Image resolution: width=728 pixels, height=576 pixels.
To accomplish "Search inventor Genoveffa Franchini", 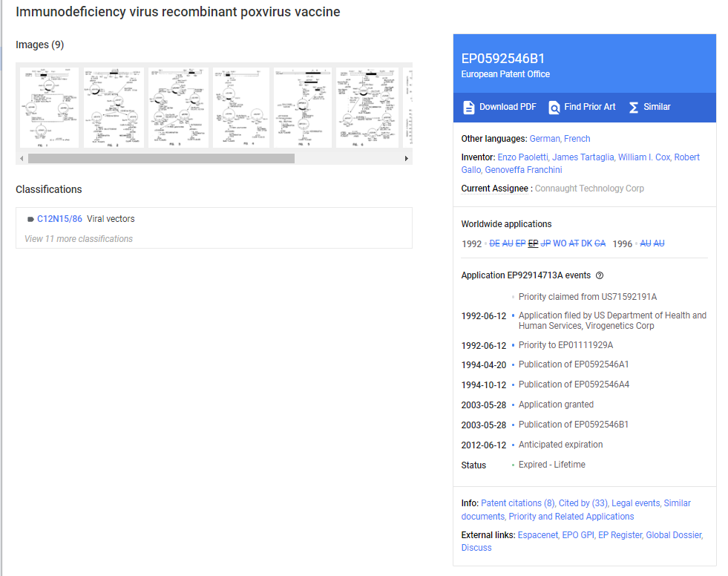I will pos(523,170).
